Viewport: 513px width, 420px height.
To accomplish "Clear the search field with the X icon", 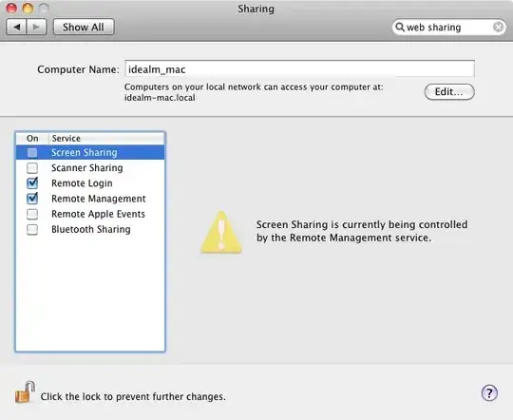I will coord(498,27).
